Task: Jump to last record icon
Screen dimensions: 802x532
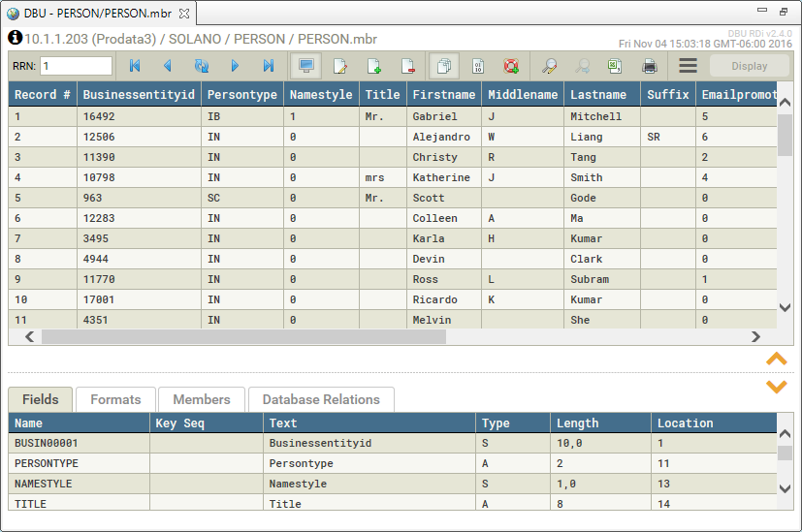Action: [x=269, y=66]
